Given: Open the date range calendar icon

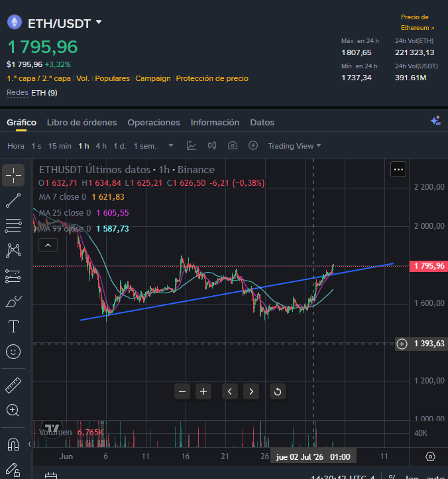Looking at the screenshot, I should coord(51,476).
